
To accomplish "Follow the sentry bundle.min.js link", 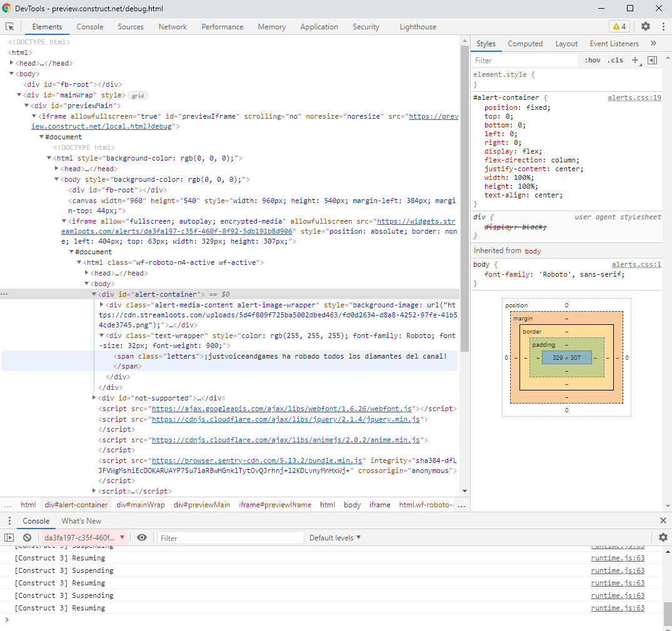I will pyautogui.click(x=257, y=460).
